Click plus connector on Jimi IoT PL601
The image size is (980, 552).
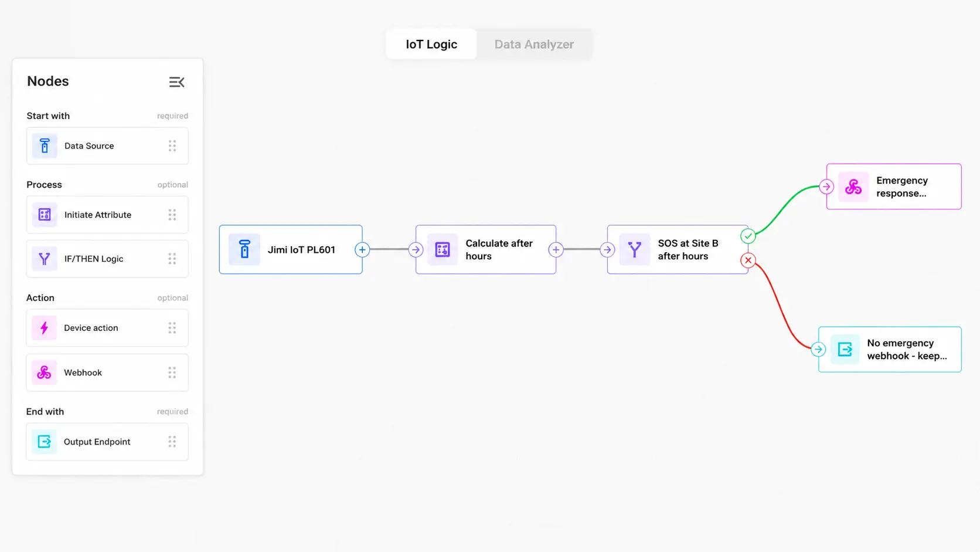coord(362,249)
